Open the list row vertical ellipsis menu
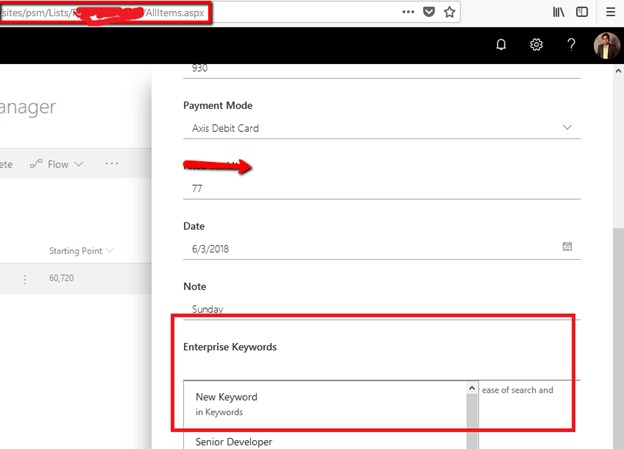624x449 pixels. pos(25,279)
